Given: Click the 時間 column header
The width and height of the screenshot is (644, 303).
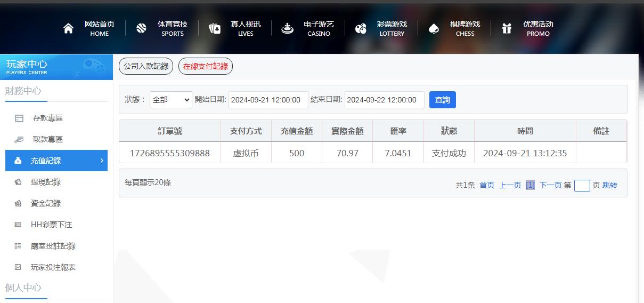Looking at the screenshot, I should [525, 131].
